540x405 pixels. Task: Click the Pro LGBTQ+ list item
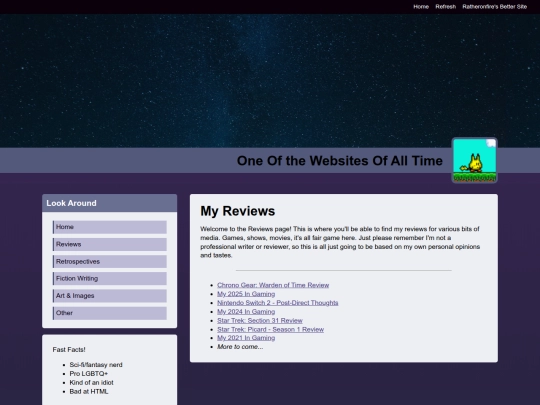pos(89,374)
